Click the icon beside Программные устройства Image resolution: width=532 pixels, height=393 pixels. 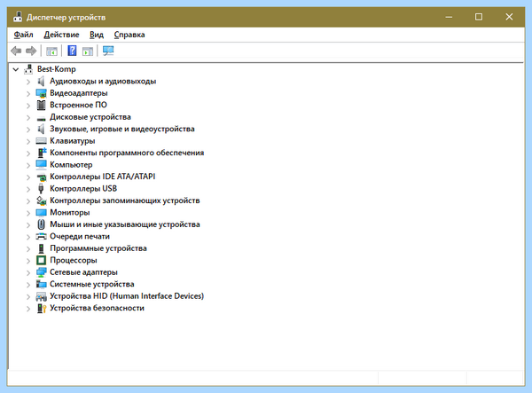[41, 248]
